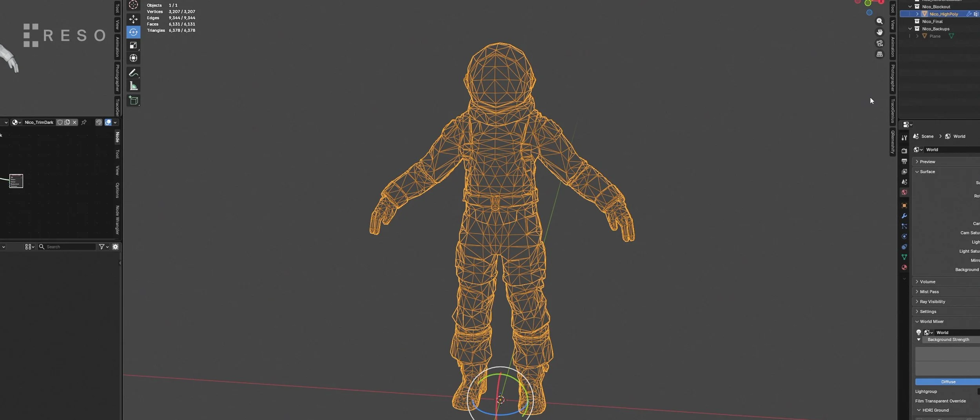
Task: Select the Cursor tool in viewport toolbar
Action: [x=133, y=5]
